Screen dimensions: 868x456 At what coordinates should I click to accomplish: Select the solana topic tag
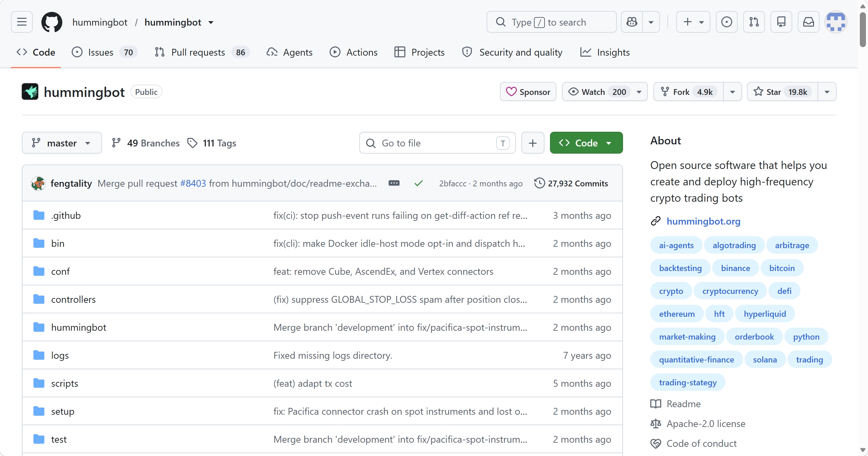pos(765,359)
